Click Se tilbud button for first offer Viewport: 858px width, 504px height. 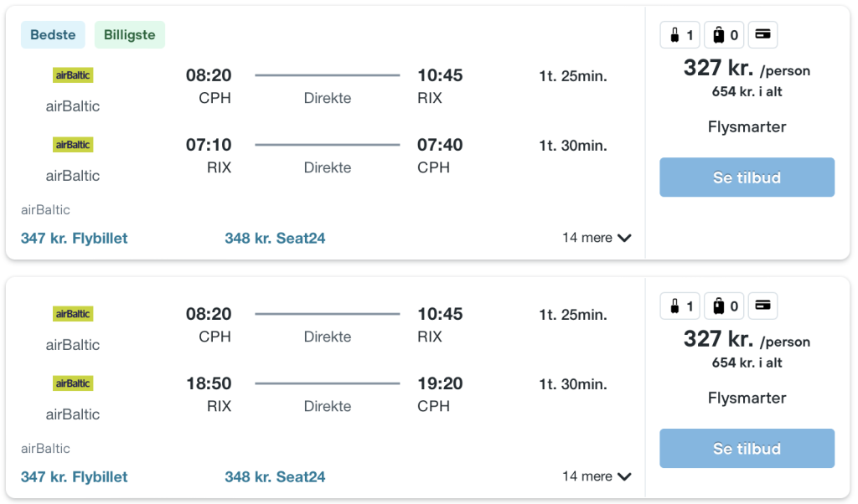point(747,177)
